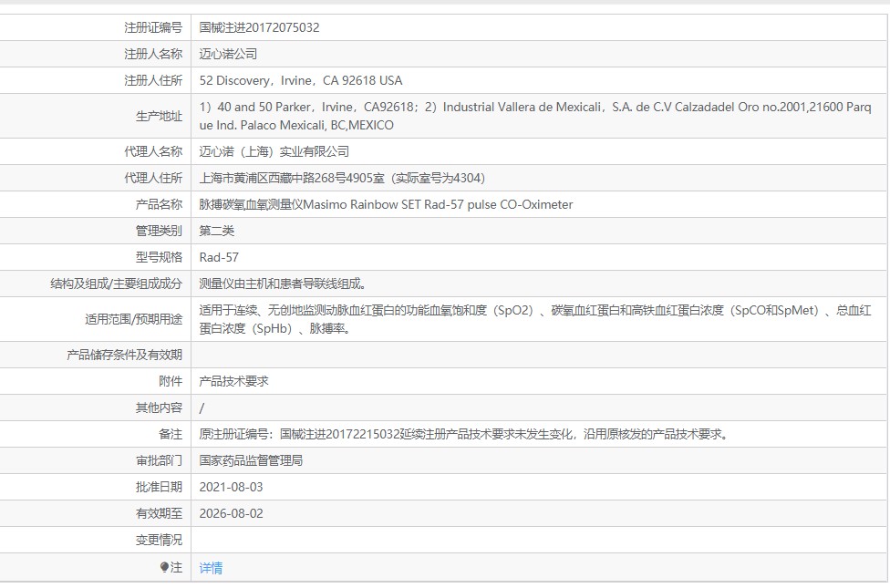Click the 批准日期 label

pos(159,487)
